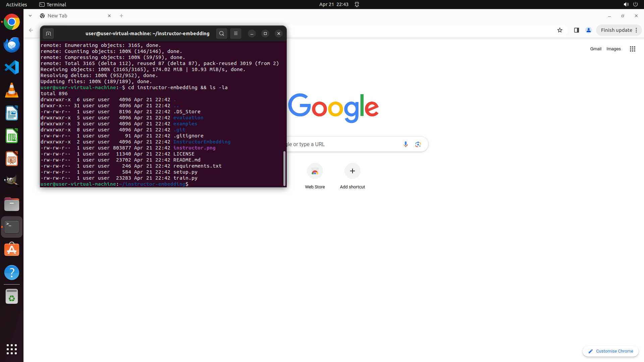Open Google Lens image search icon
Screen dimensions: 644x362
[x=418, y=144]
